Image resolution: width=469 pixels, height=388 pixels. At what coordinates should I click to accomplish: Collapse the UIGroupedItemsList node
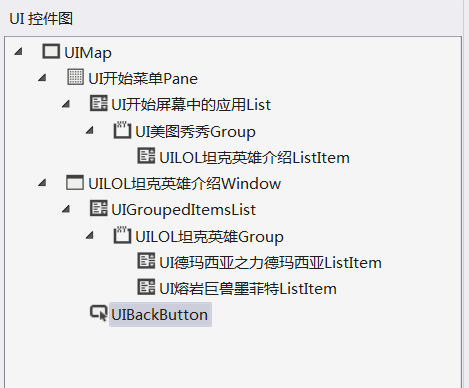(x=66, y=209)
